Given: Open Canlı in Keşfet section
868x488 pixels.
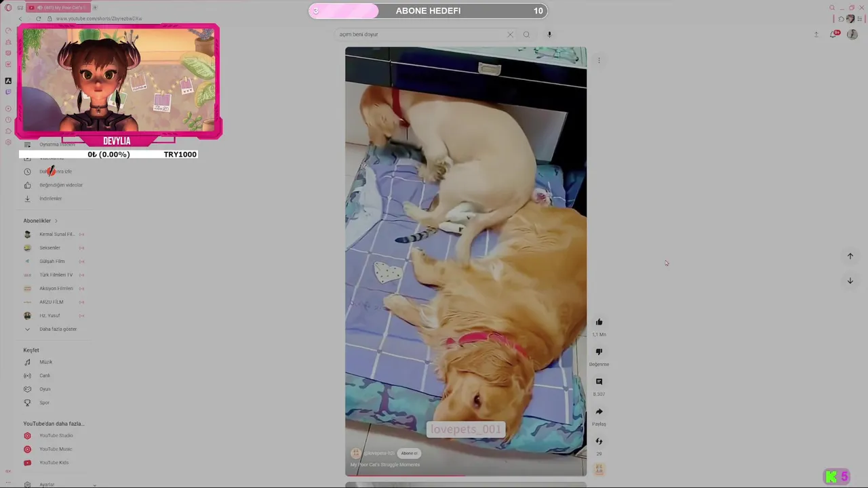Looking at the screenshot, I should pyautogui.click(x=38, y=375).
